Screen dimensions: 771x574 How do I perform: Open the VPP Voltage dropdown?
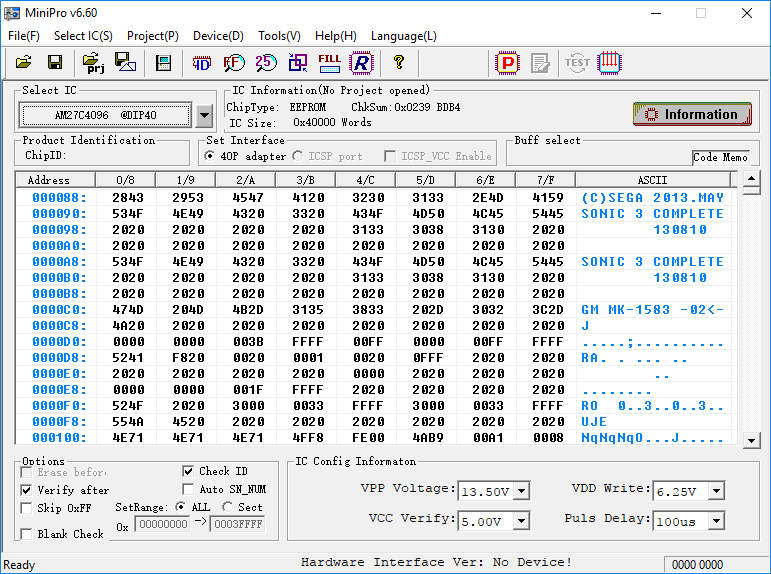tap(521, 491)
